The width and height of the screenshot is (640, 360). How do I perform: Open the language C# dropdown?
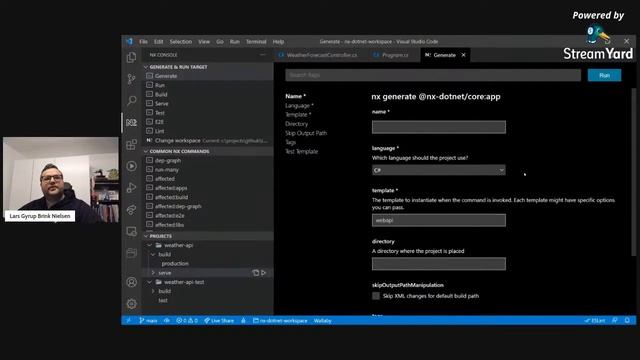click(x=439, y=170)
